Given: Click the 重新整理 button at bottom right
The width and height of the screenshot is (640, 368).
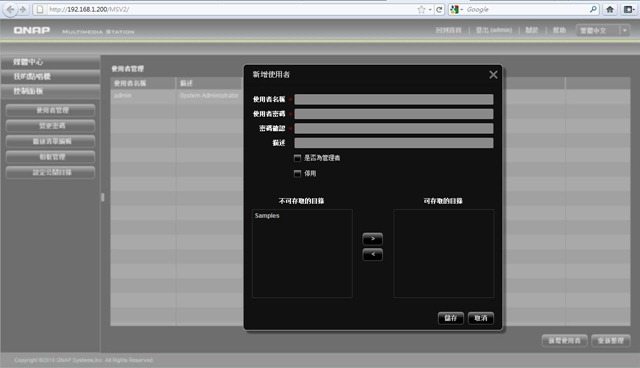Looking at the screenshot, I should click(x=611, y=341).
